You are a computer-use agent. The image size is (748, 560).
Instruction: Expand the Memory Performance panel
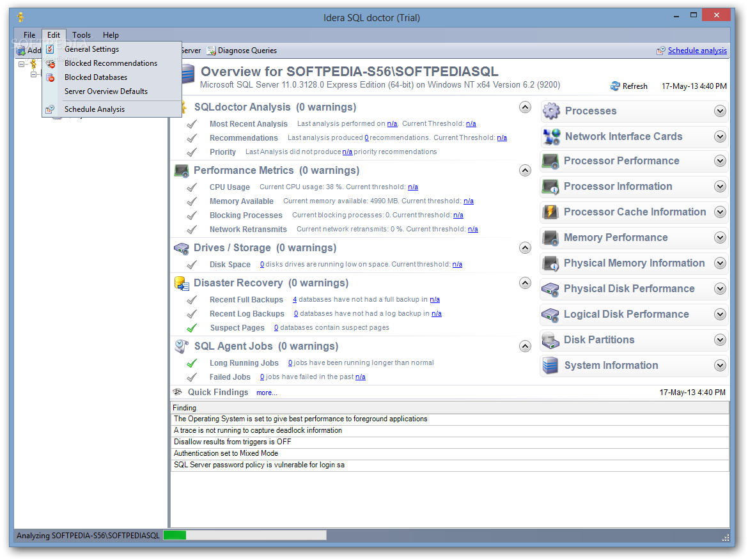pyautogui.click(x=720, y=238)
